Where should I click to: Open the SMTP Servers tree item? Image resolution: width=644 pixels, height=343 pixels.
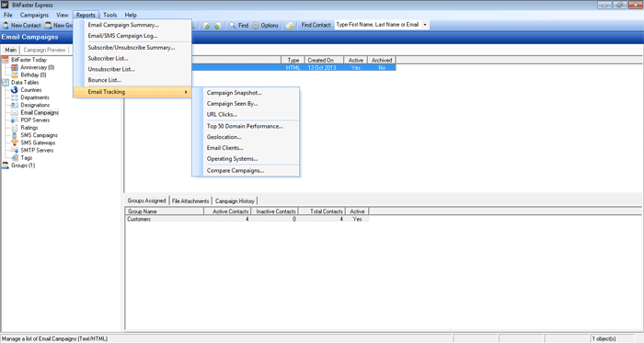37,150
